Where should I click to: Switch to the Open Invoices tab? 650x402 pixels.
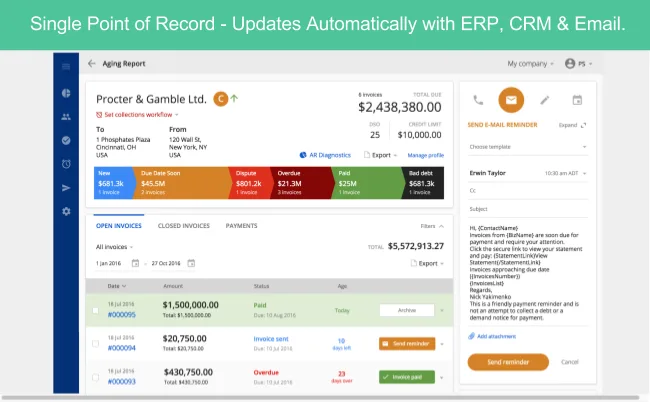119,226
